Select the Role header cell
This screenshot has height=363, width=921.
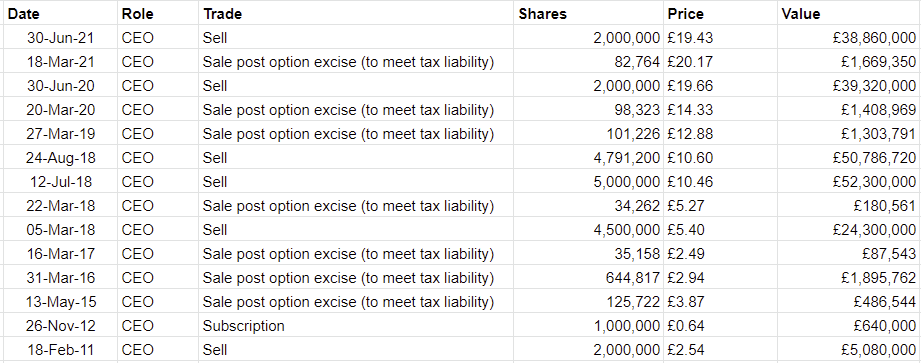point(158,14)
